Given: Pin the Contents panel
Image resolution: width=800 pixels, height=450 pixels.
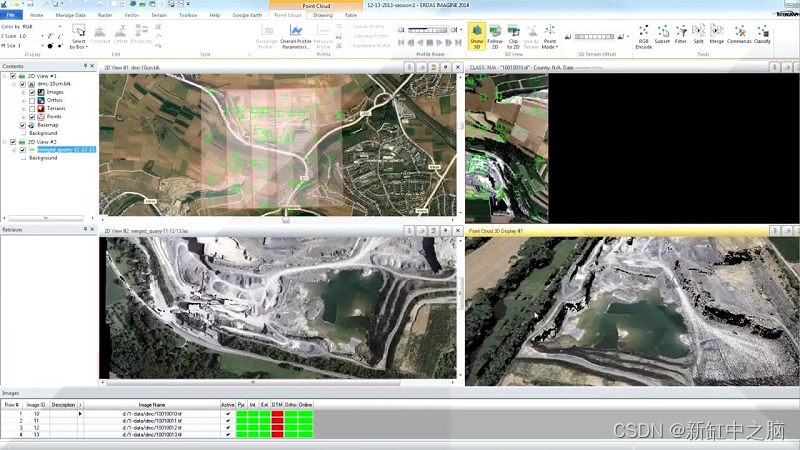Looking at the screenshot, I should pyautogui.click(x=85, y=66).
